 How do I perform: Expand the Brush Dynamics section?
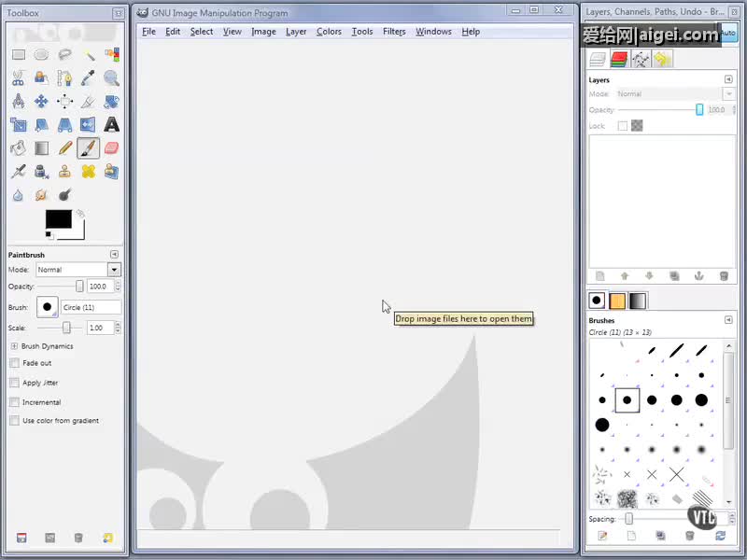(x=14, y=346)
